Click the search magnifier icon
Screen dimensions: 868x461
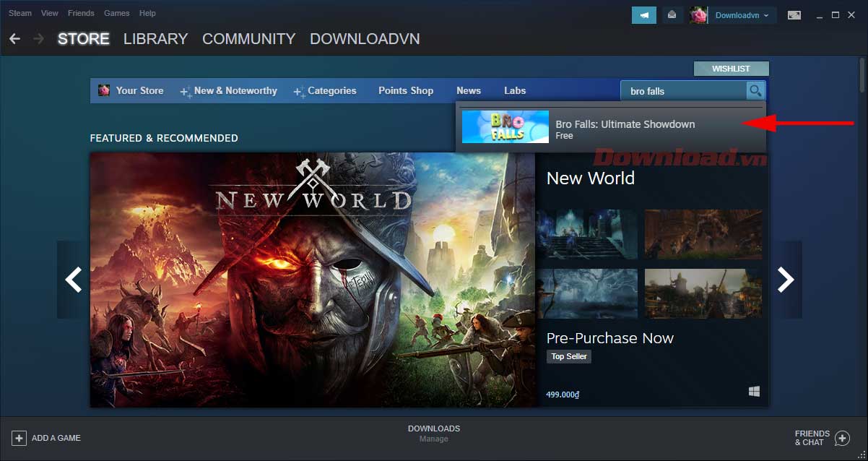[755, 91]
